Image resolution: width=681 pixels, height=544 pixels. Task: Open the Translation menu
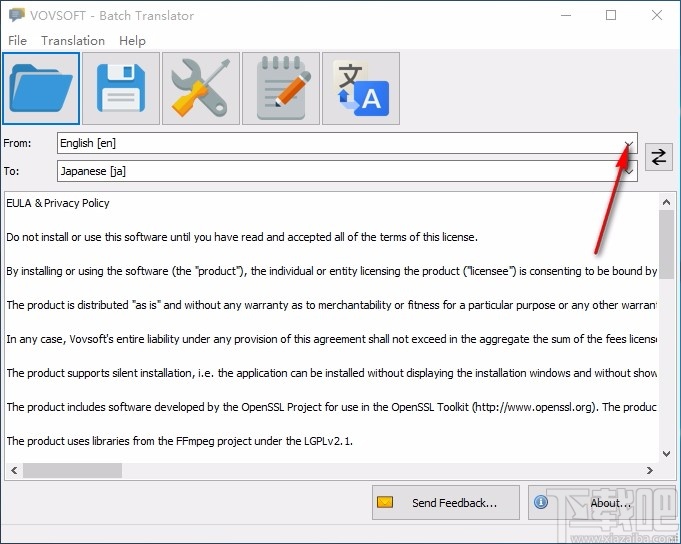[x=73, y=40]
